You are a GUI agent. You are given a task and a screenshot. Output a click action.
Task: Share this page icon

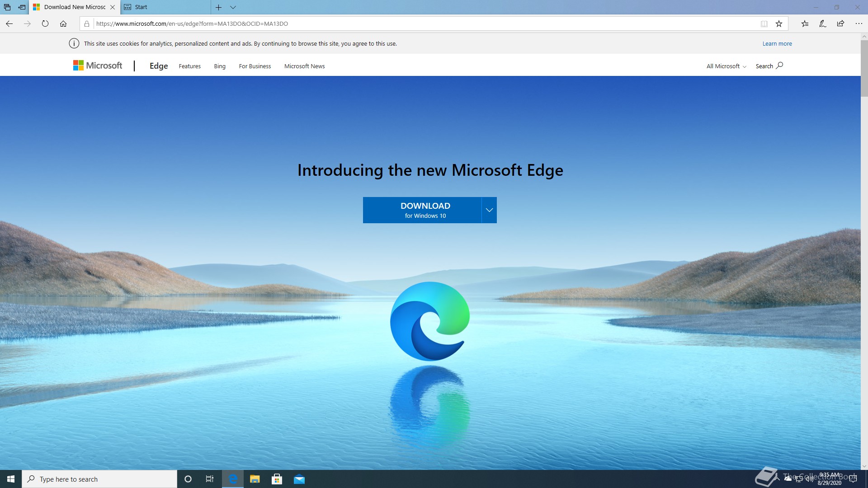(x=840, y=23)
